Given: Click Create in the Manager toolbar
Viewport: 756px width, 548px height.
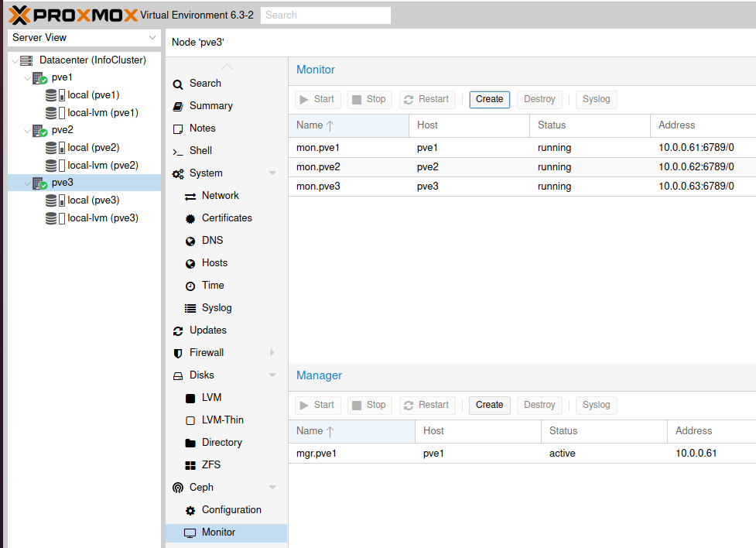Looking at the screenshot, I should [489, 406].
